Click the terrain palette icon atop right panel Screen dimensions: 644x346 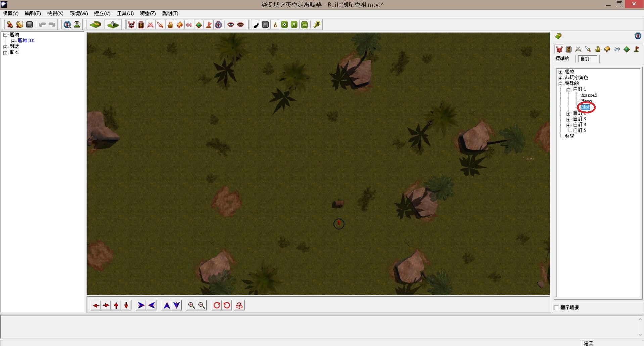[x=558, y=36]
